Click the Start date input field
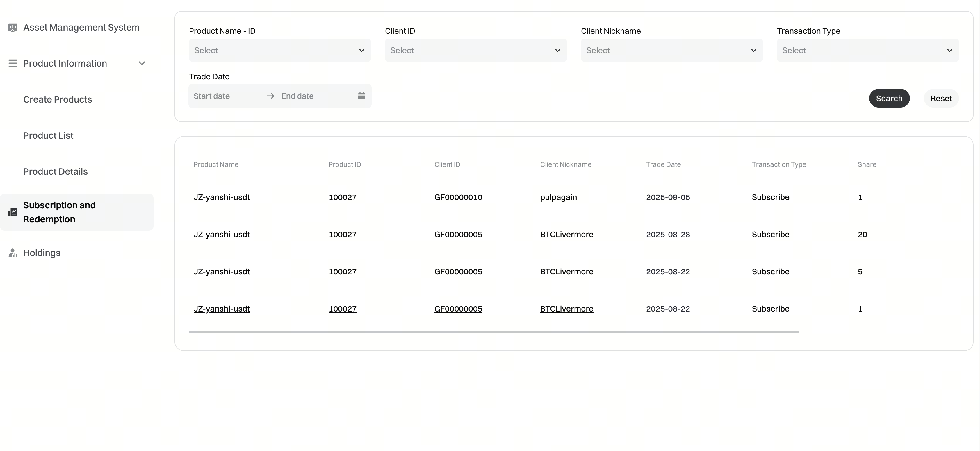The width and height of the screenshot is (980, 451). [224, 96]
